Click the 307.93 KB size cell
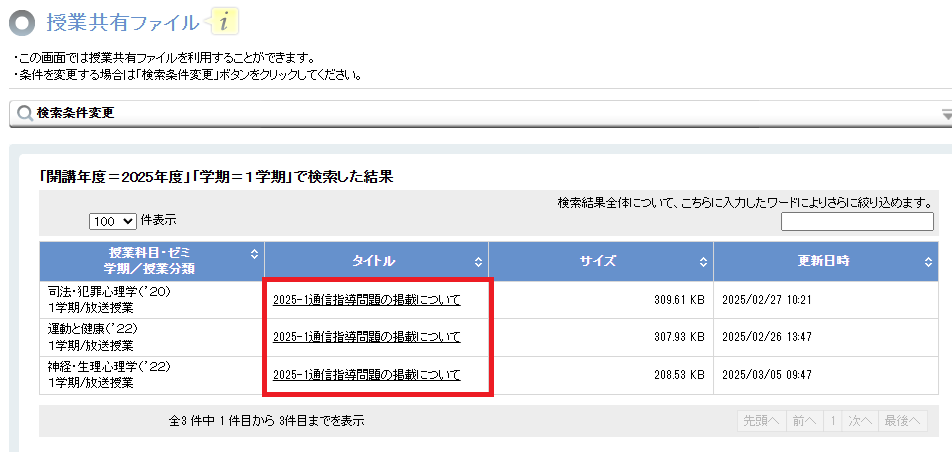This screenshot has width=952, height=452. (601, 337)
